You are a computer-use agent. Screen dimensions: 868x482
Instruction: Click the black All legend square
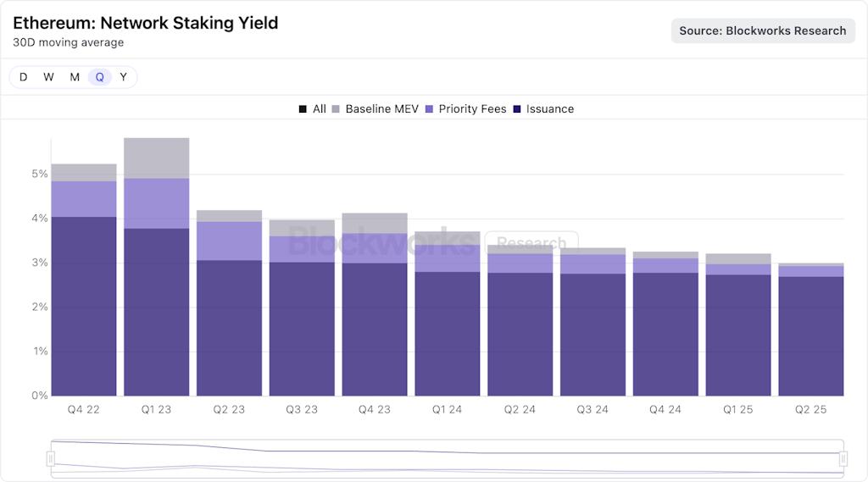303,109
